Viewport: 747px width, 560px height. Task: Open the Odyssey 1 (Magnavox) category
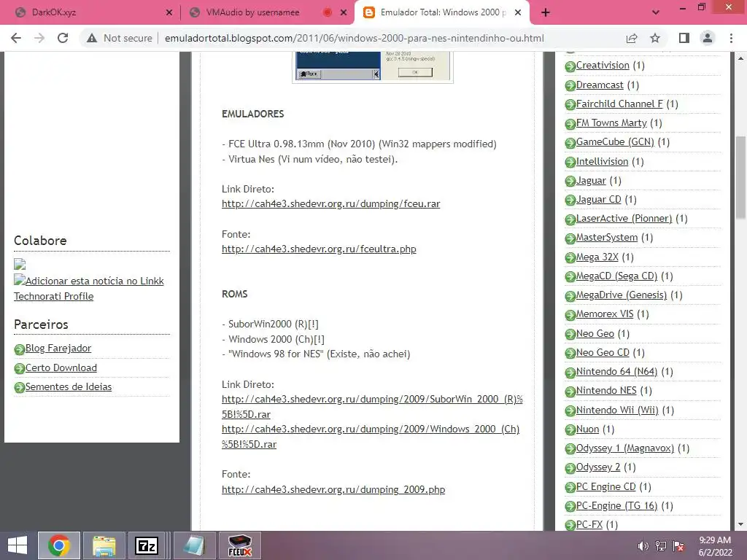pos(625,448)
